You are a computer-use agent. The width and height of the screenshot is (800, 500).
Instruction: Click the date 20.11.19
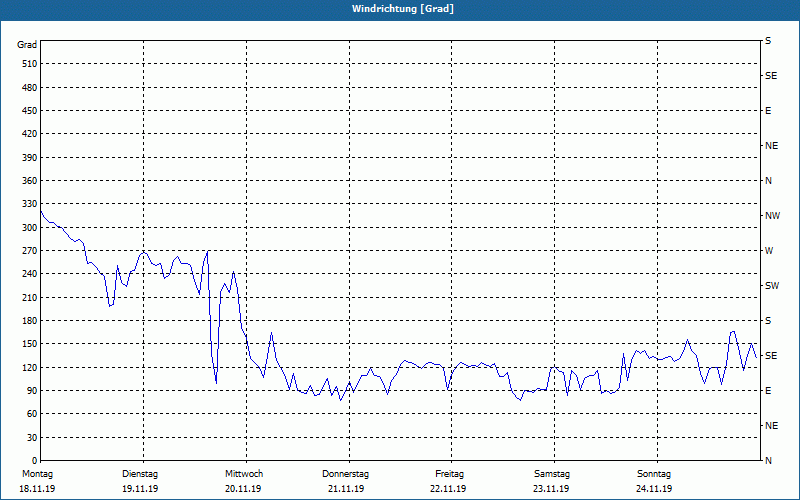point(243,489)
